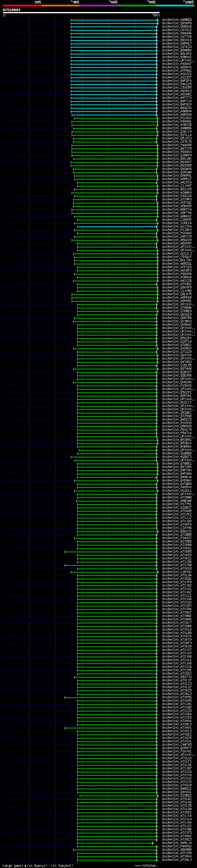The height and width of the screenshot is (868, 197).
Task: Select the UniRef100_Q6T379 label
Action: [x=176, y=149]
